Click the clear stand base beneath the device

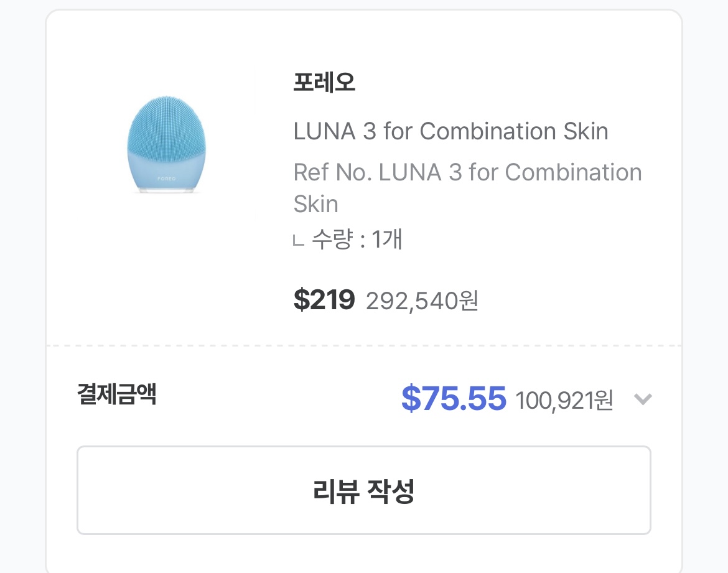[166, 189]
